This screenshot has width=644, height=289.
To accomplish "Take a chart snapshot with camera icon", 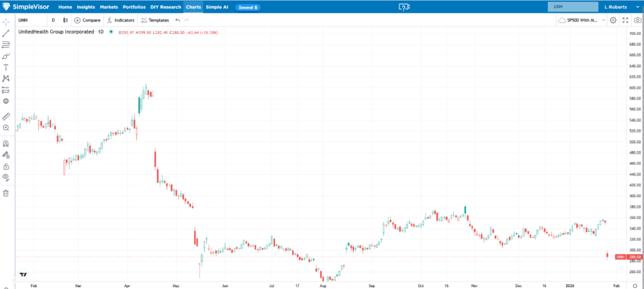I will click(637, 20).
